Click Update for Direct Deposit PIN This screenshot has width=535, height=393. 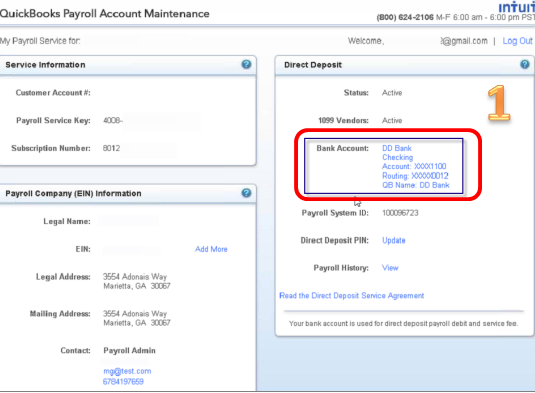coord(394,240)
